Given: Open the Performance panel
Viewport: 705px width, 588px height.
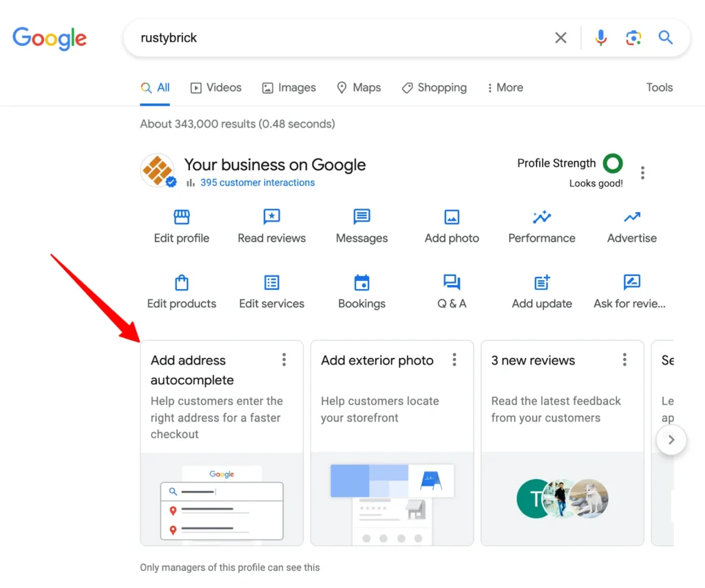Looking at the screenshot, I should [x=542, y=217].
